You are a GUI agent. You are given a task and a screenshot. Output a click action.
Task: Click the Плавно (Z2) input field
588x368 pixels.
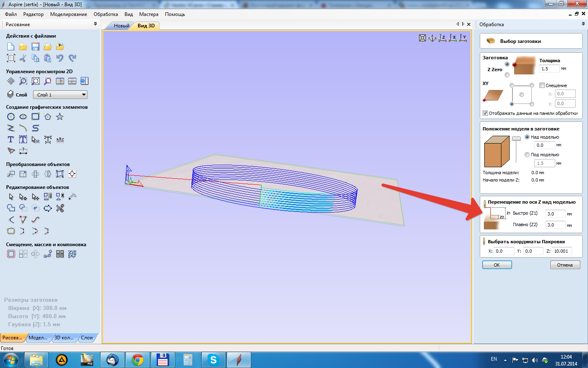pyautogui.click(x=555, y=225)
